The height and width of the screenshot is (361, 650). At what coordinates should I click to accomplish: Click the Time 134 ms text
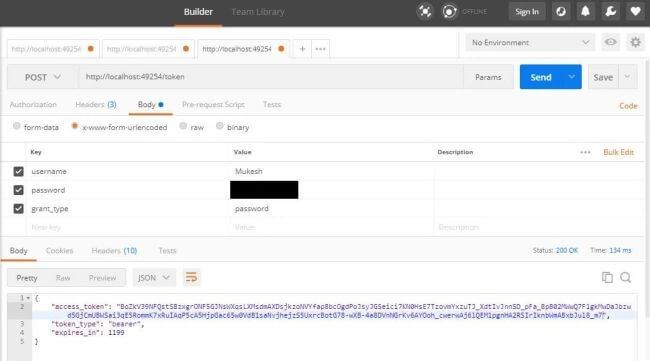(x=611, y=250)
